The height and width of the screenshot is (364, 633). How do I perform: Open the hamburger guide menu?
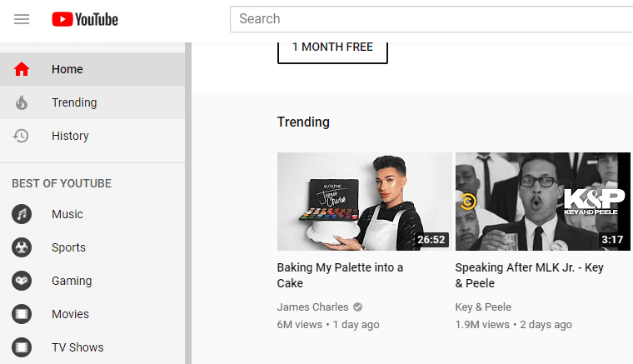[x=22, y=19]
